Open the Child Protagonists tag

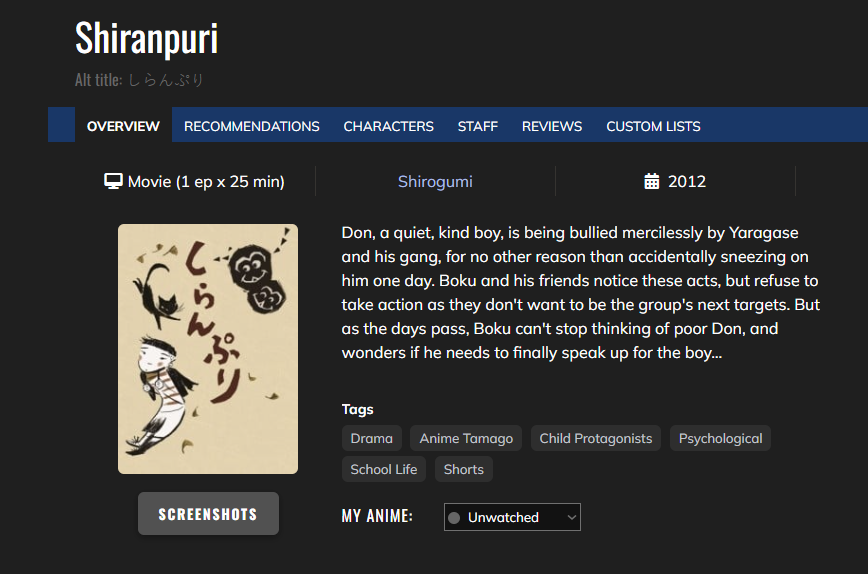[596, 438]
